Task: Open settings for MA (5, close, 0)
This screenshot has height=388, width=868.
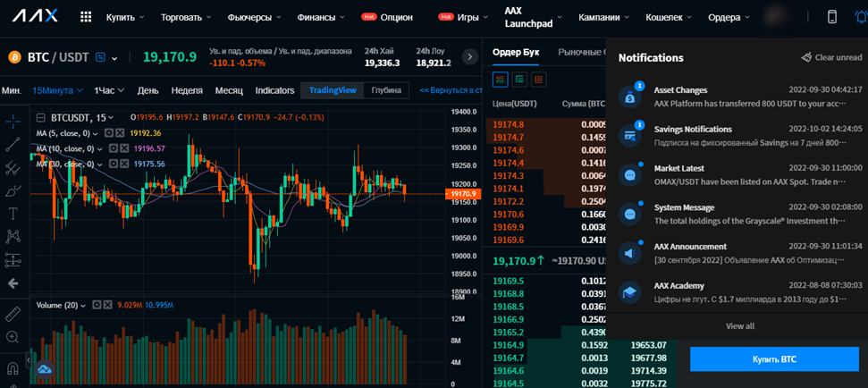Action: click(x=109, y=133)
